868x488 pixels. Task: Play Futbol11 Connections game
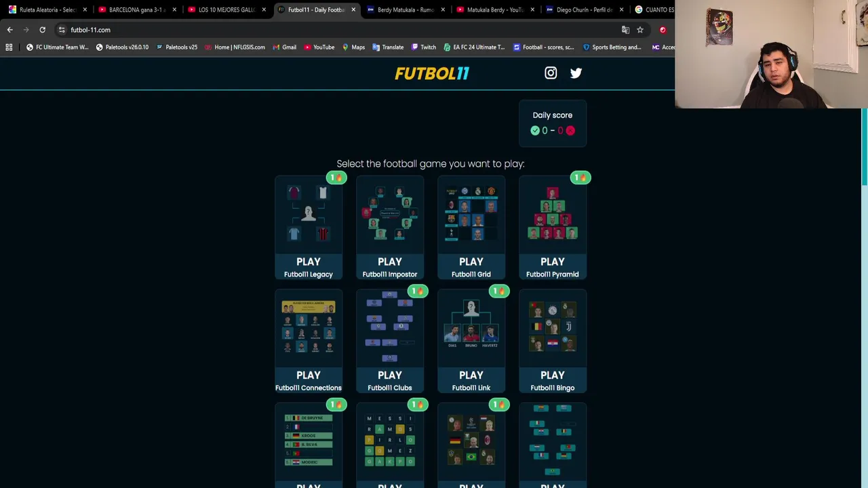click(x=309, y=381)
